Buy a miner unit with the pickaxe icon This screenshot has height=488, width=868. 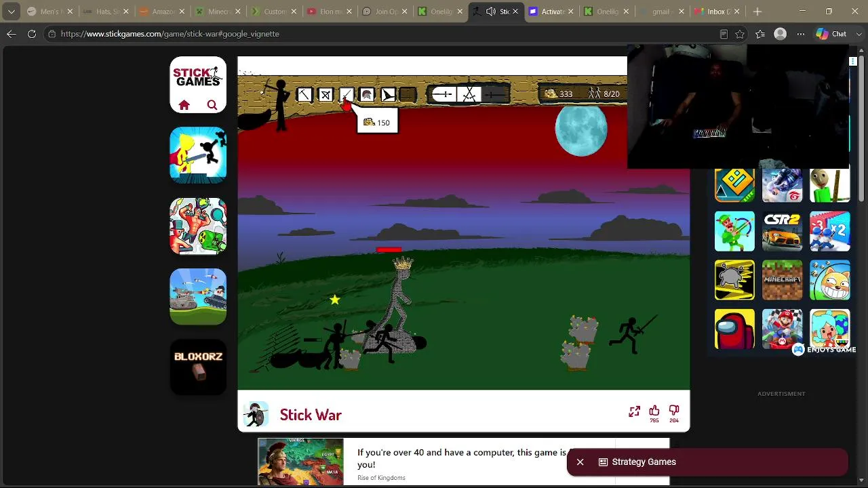pos(304,95)
